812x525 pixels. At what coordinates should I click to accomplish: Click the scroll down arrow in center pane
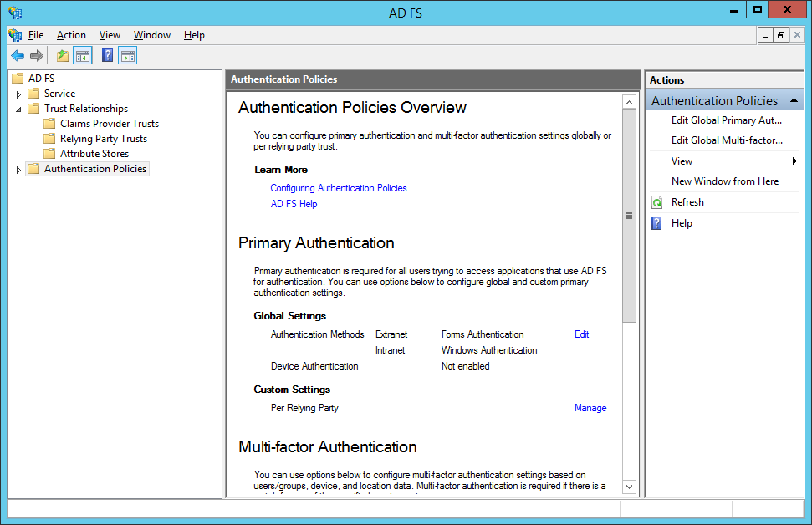[x=629, y=487]
